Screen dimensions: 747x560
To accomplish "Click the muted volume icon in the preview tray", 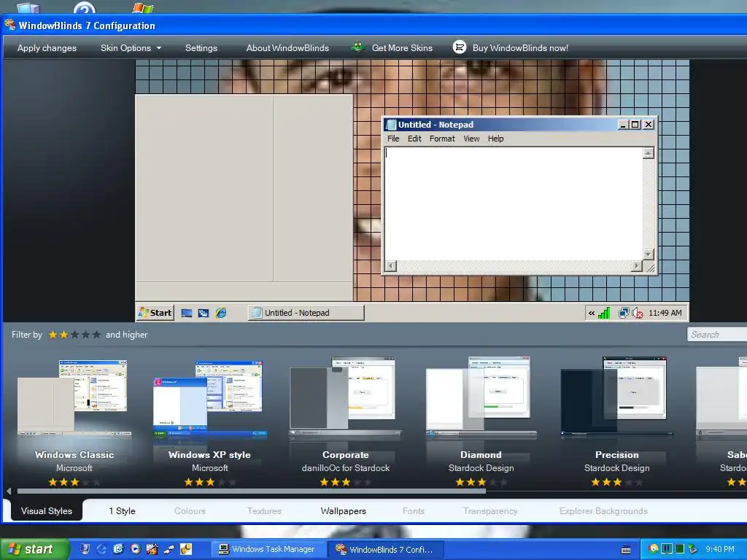I will click(638, 313).
